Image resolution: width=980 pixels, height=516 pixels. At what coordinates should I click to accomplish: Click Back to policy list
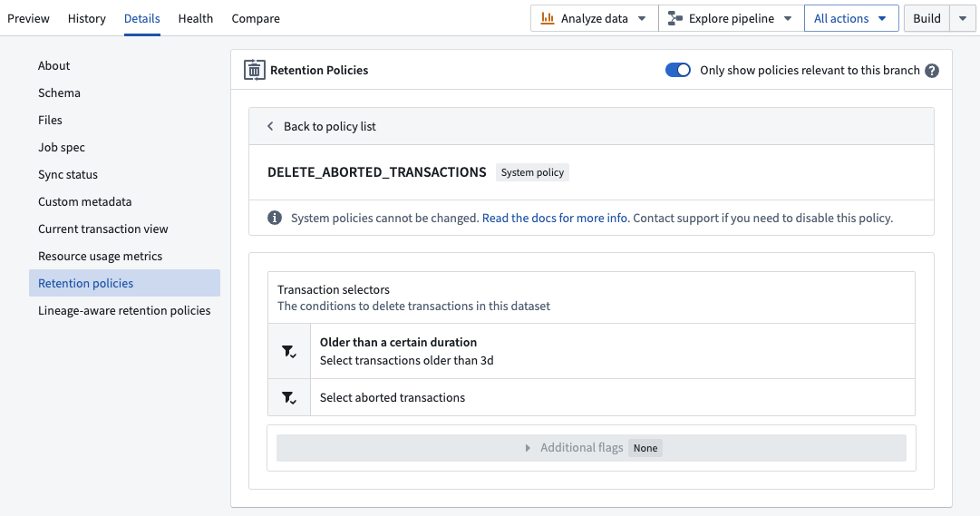(329, 126)
